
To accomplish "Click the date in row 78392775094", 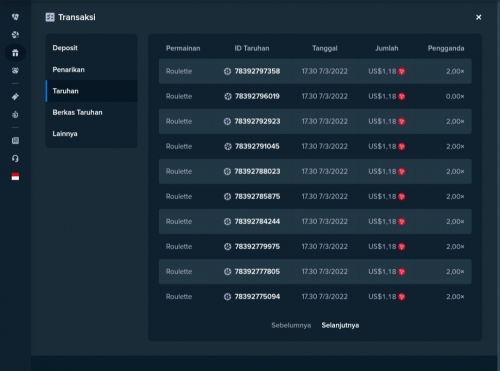I will 324,296.
